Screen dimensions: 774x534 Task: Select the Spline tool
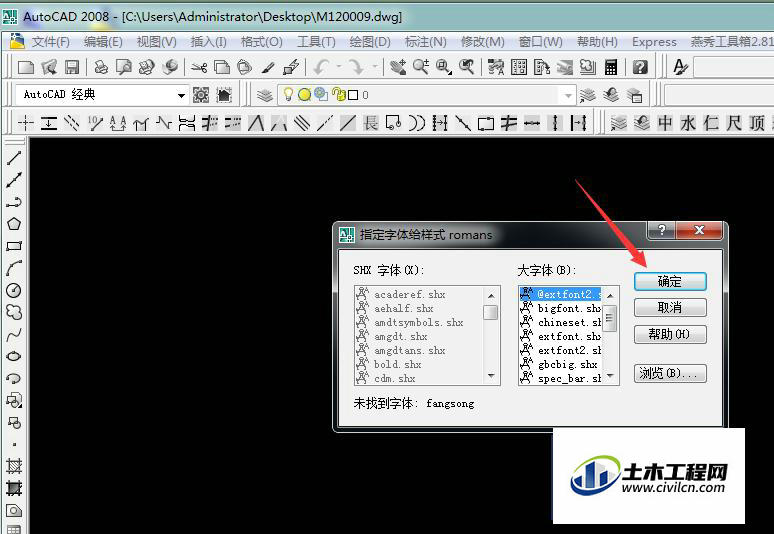[14, 335]
